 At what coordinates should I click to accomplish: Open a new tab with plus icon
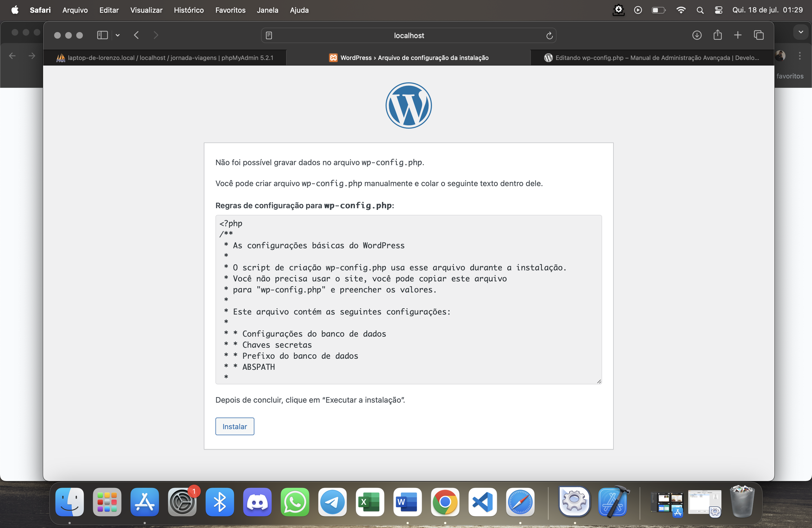click(x=738, y=35)
